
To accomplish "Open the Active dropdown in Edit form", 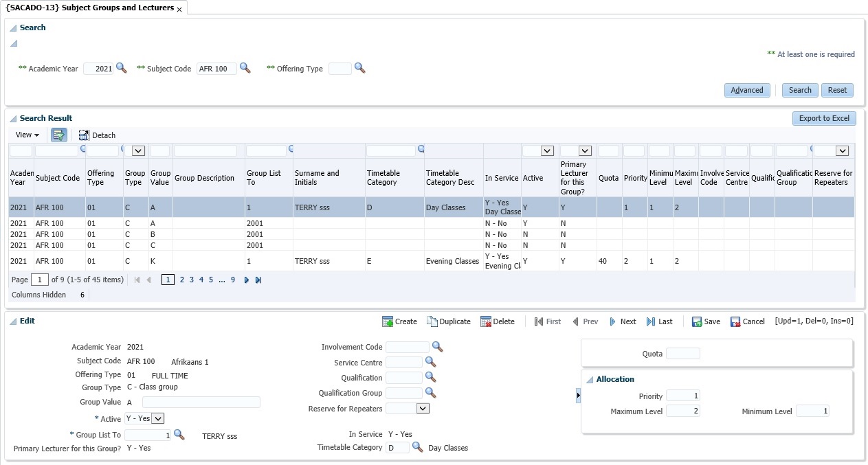I will coord(157,418).
